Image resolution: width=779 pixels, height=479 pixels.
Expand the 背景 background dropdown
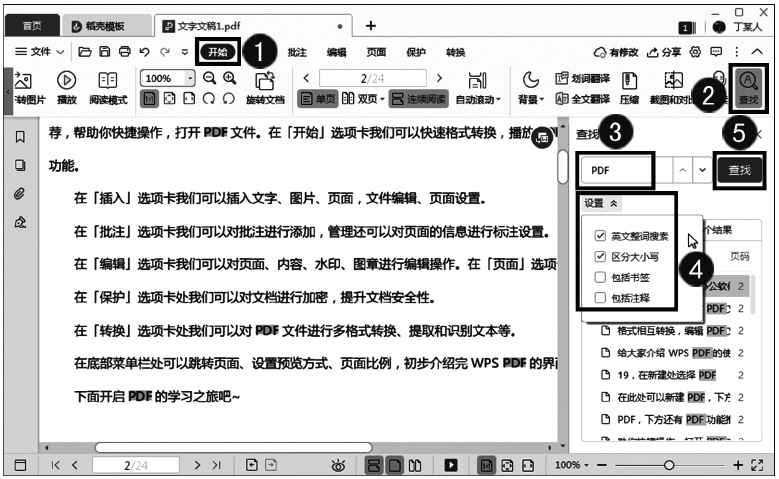531,99
